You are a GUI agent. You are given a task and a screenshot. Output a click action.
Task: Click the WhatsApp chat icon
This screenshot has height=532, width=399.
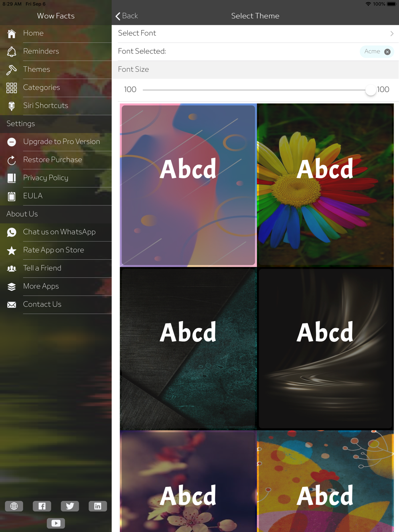click(12, 232)
